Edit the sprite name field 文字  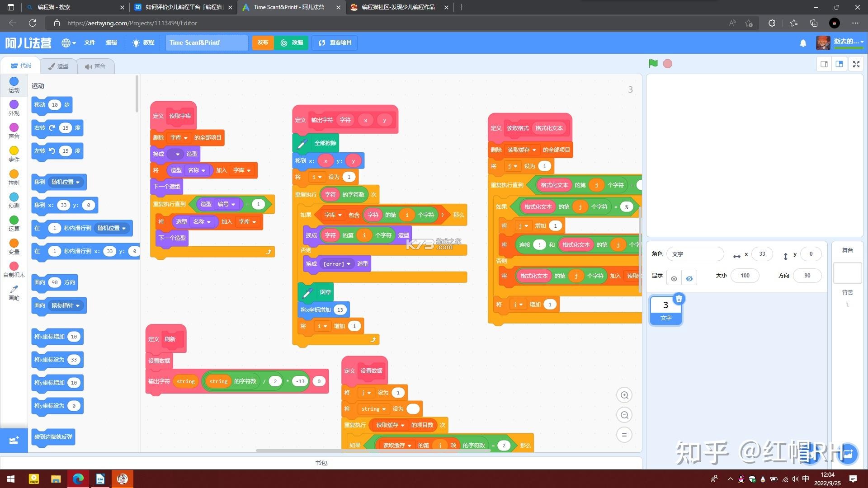tap(695, 254)
